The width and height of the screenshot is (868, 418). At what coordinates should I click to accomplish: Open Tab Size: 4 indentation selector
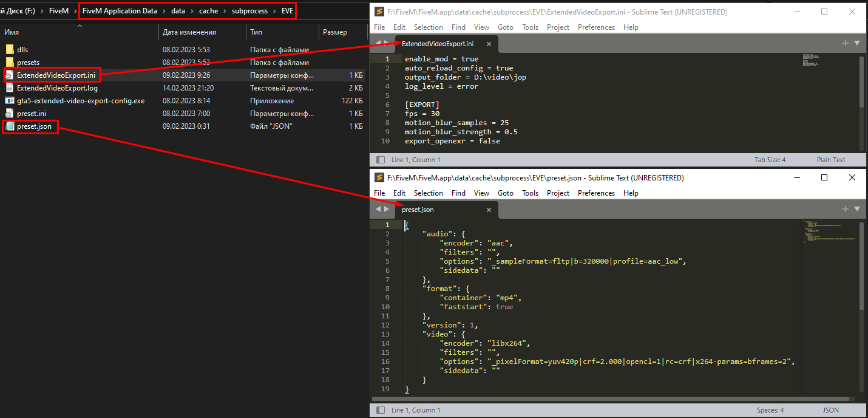[770, 160]
